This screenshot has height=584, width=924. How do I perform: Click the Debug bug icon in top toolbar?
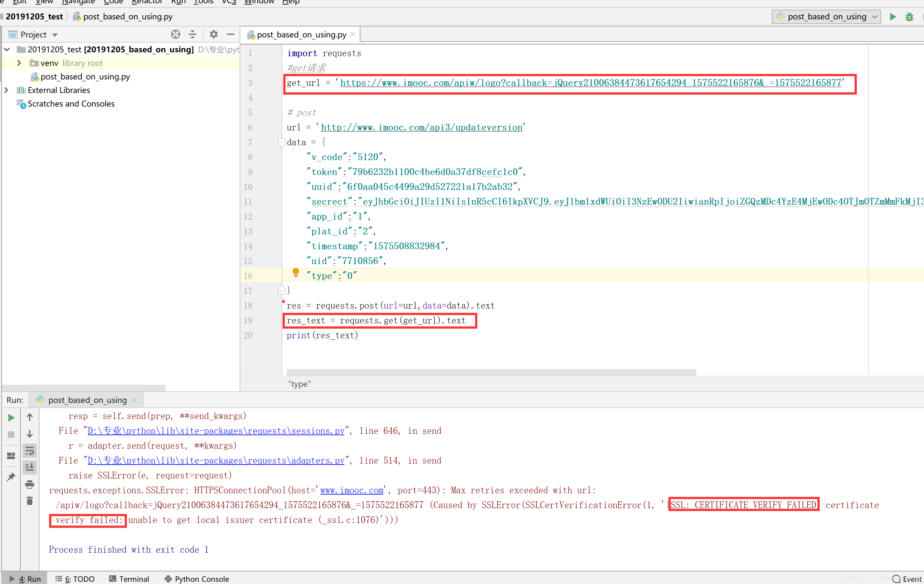909,17
